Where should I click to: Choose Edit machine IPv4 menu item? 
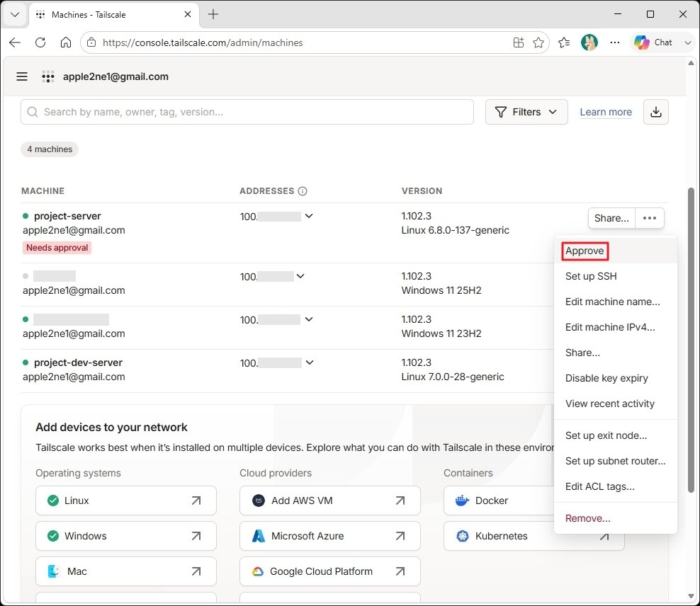[x=616, y=327]
